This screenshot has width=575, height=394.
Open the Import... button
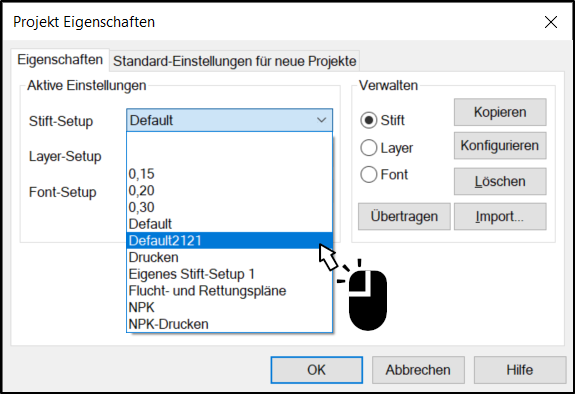(500, 216)
